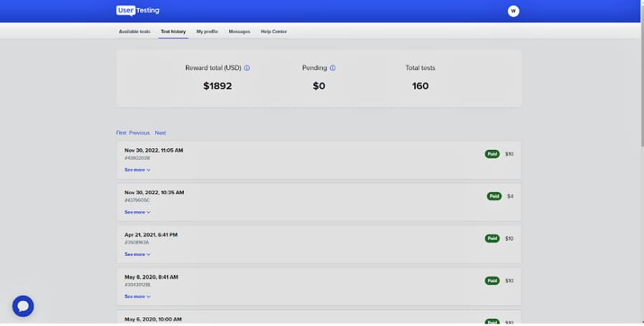Click info icon beside Reward total
The width and height of the screenshot is (644, 326).
(247, 68)
